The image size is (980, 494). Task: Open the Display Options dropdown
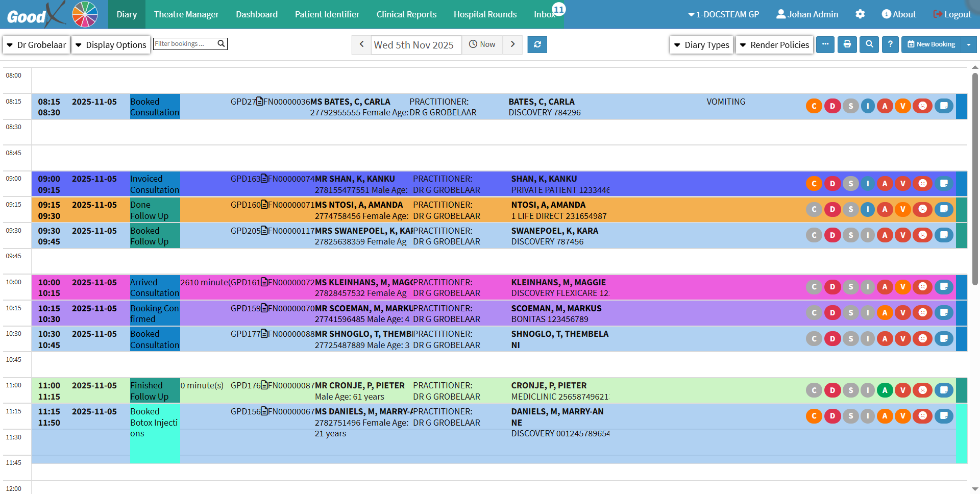pos(111,45)
